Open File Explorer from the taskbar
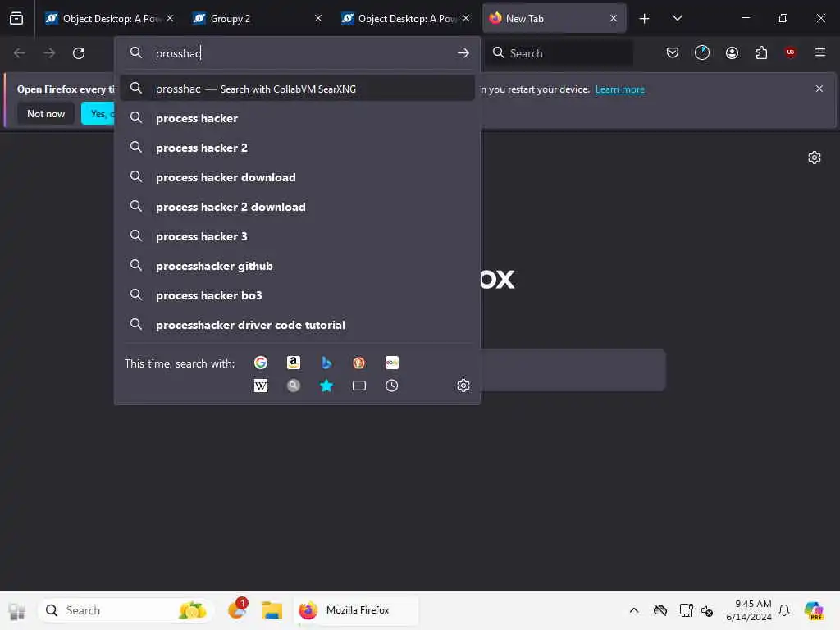Viewport: 840px width, 630px height. click(x=272, y=610)
